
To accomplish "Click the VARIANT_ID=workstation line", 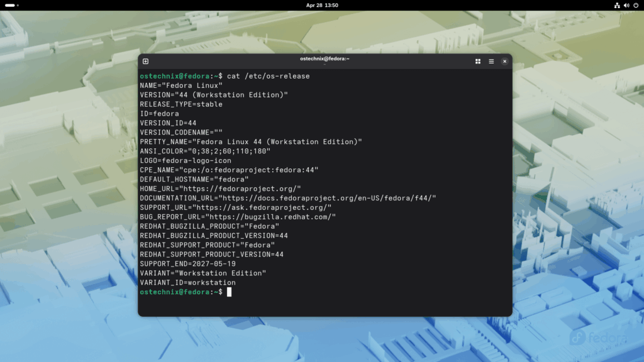I will pos(187,283).
